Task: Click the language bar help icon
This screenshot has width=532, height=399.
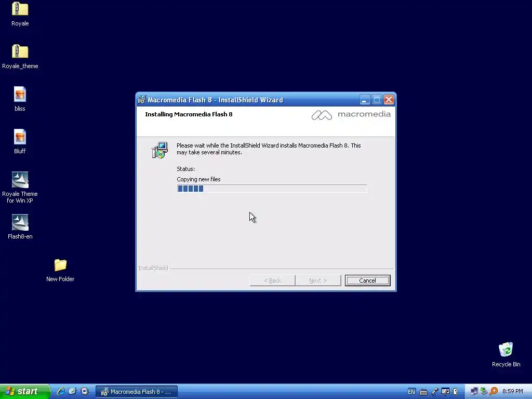Action: point(455,392)
